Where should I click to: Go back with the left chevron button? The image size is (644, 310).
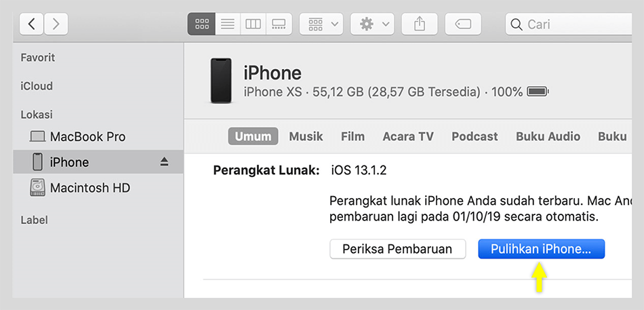point(32,24)
